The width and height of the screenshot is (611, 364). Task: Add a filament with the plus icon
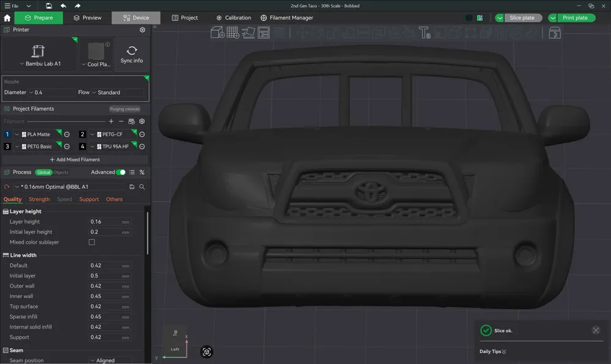coord(111,122)
